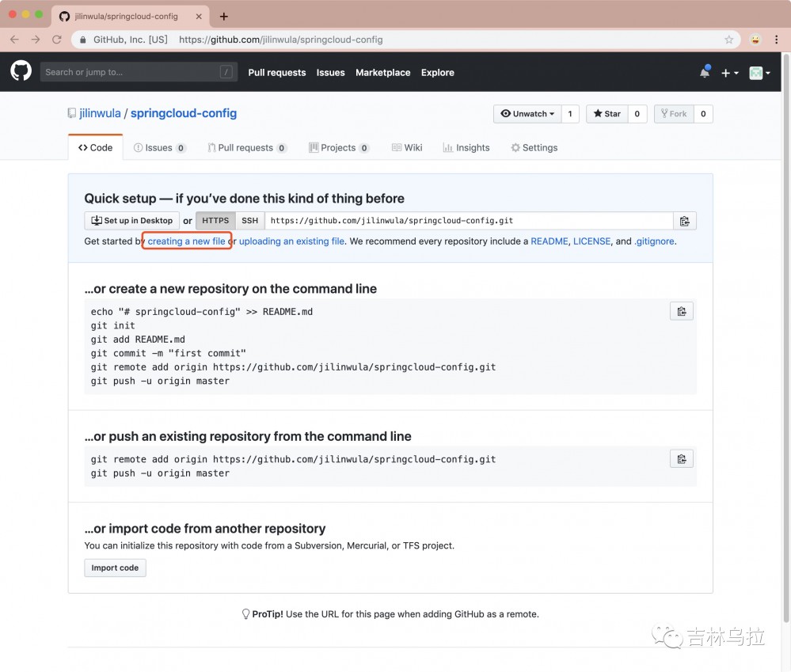Copy the HTTPS clone URL to clipboard

tap(685, 221)
